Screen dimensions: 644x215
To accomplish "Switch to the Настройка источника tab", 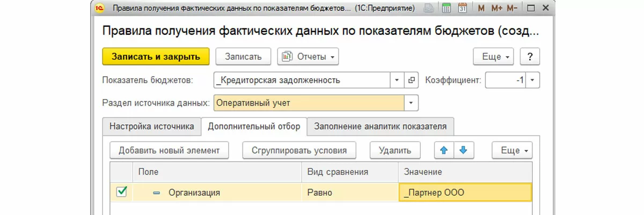I will 151,127.
